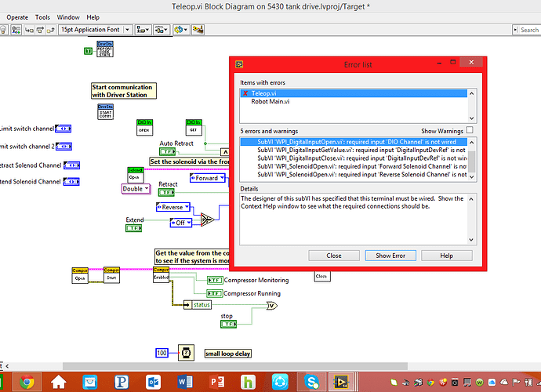Viewport: 541px width, 392px height.
Task: Toggle the Compressor Running indicator terminal
Action: 215,293
